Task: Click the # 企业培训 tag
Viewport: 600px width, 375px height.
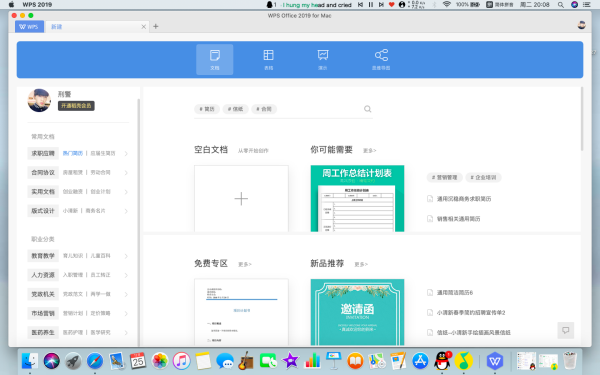Action: pyautogui.click(x=483, y=178)
